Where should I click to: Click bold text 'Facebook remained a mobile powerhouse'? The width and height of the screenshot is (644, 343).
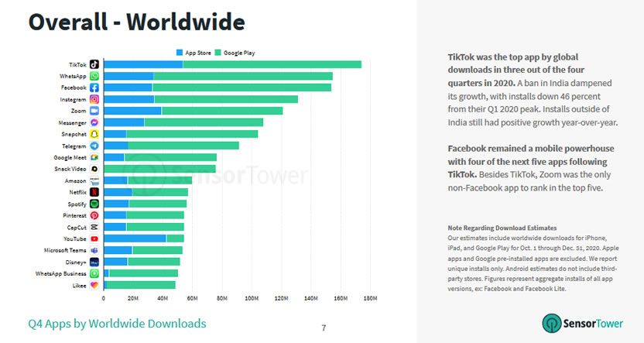pyautogui.click(x=531, y=149)
